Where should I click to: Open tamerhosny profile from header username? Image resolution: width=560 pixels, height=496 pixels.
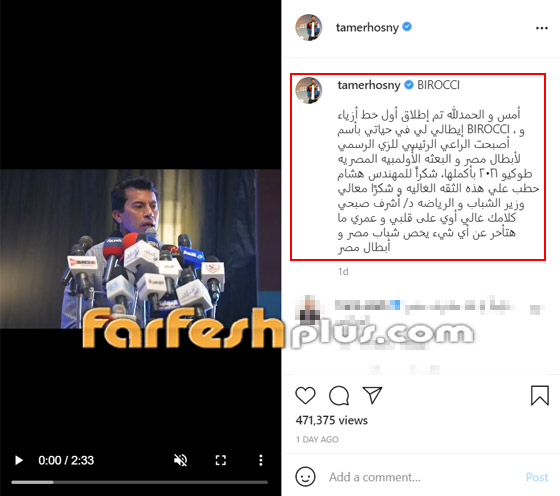point(367,27)
